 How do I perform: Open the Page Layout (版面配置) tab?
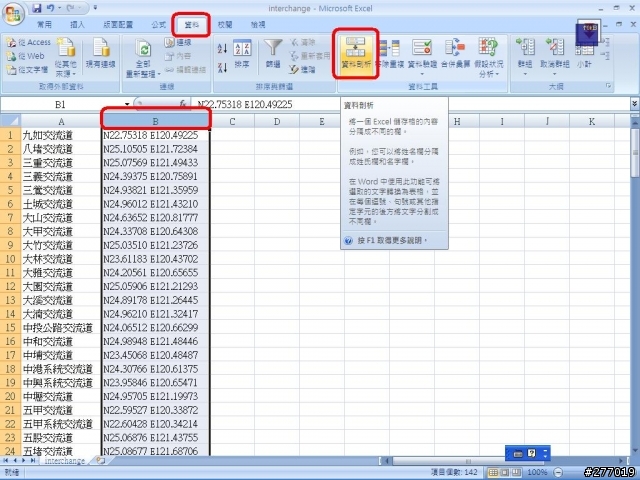(118, 25)
